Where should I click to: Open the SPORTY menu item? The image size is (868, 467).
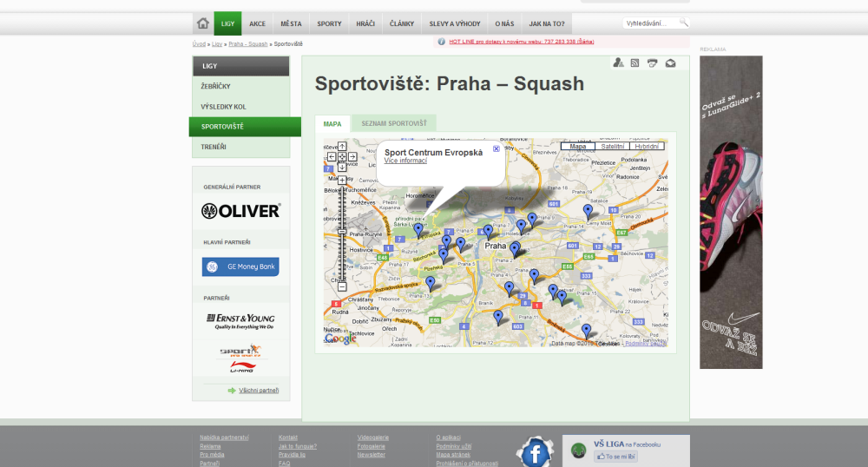329,23
